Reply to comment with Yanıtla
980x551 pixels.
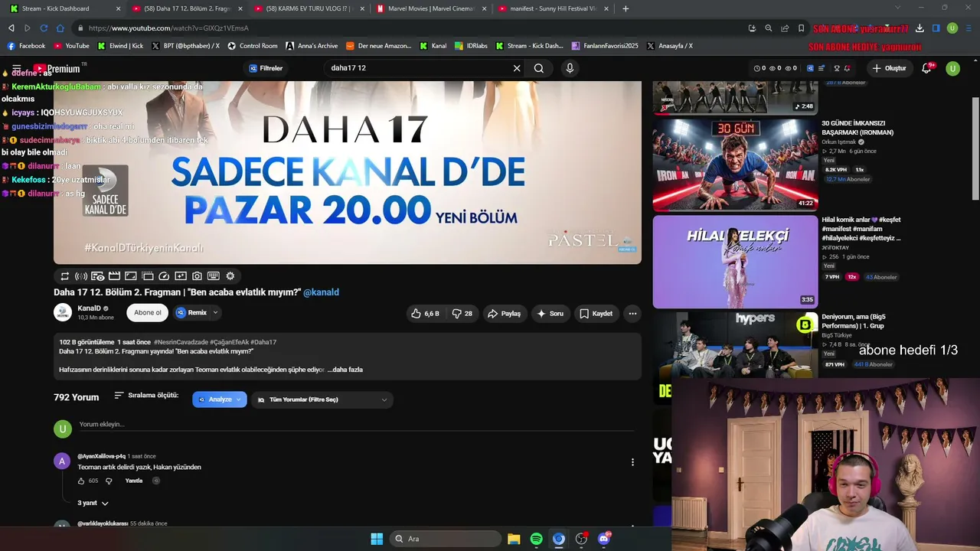(x=134, y=481)
